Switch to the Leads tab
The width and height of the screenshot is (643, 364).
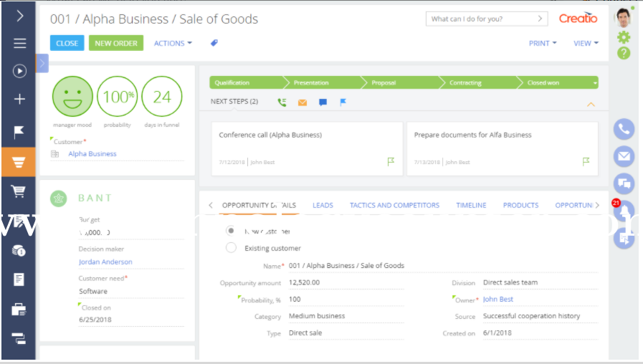[x=323, y=205]
